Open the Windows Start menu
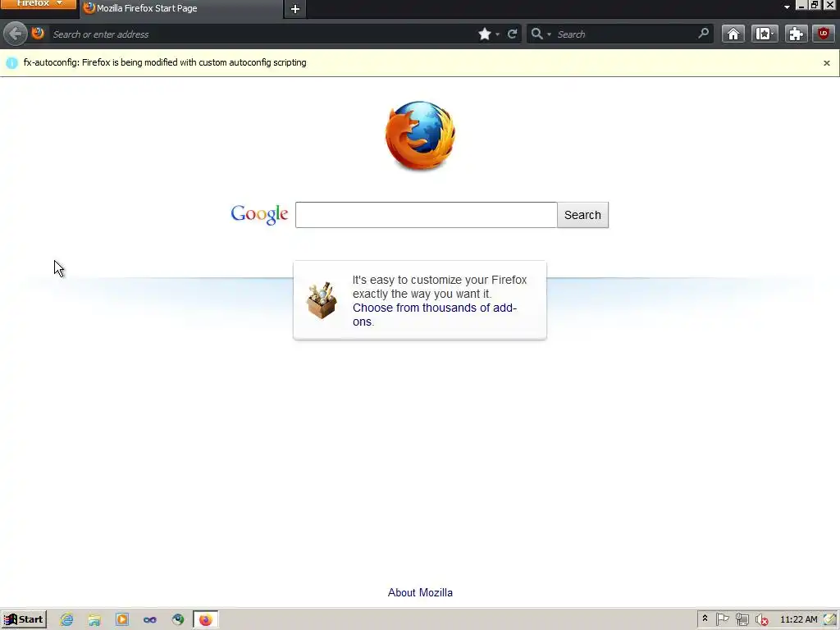The height and width of the screenshot is (630, 840). pos(24,619)
